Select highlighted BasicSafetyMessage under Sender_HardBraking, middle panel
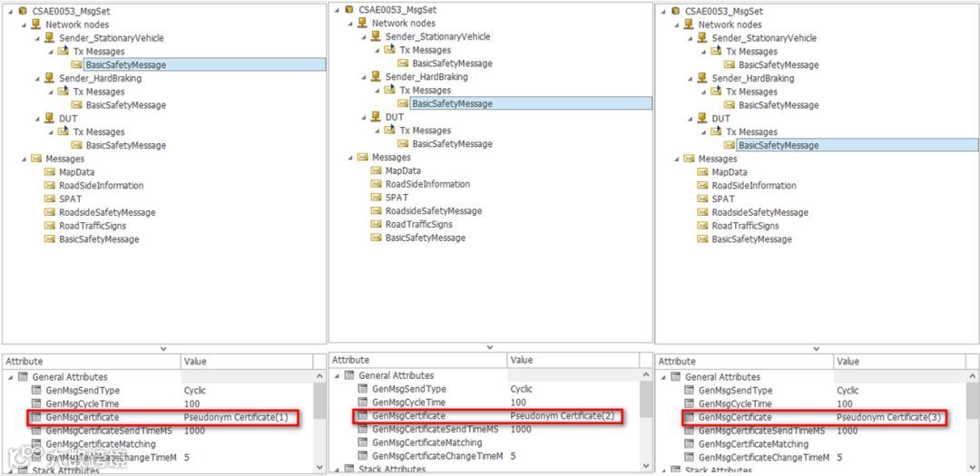The width and height of the screenshot is (980, 476). pos(531,103)
